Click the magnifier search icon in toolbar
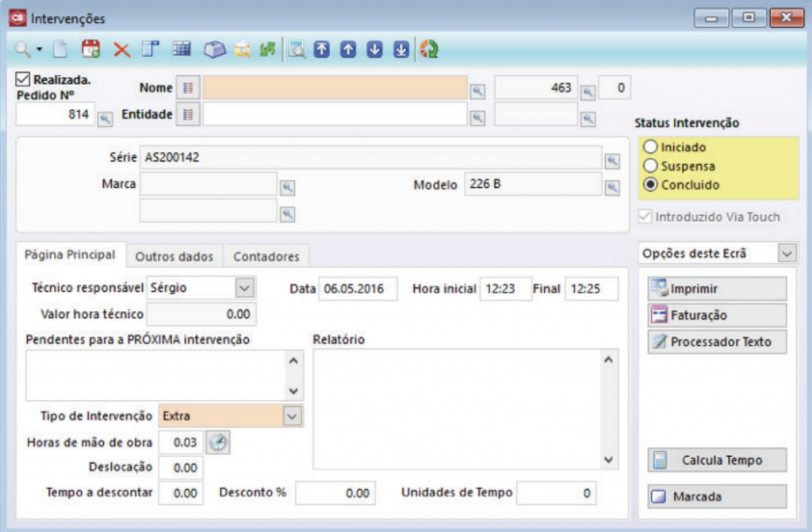The image size is (812, 532). pyautogui.click(x=22, y=49)
